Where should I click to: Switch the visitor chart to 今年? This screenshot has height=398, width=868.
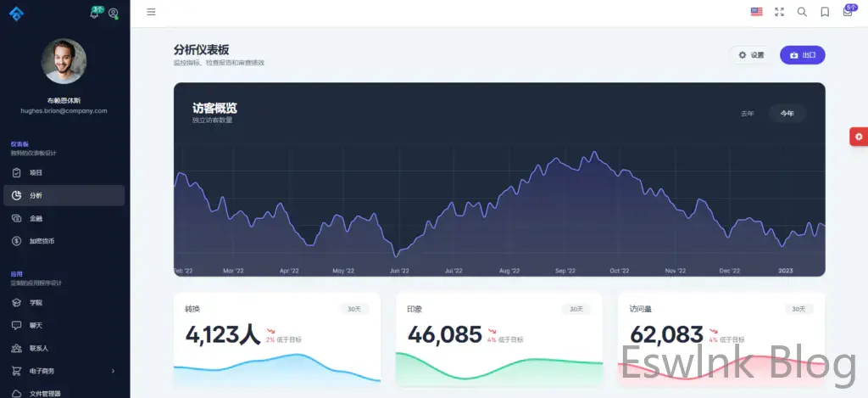(x=787, y=113)
